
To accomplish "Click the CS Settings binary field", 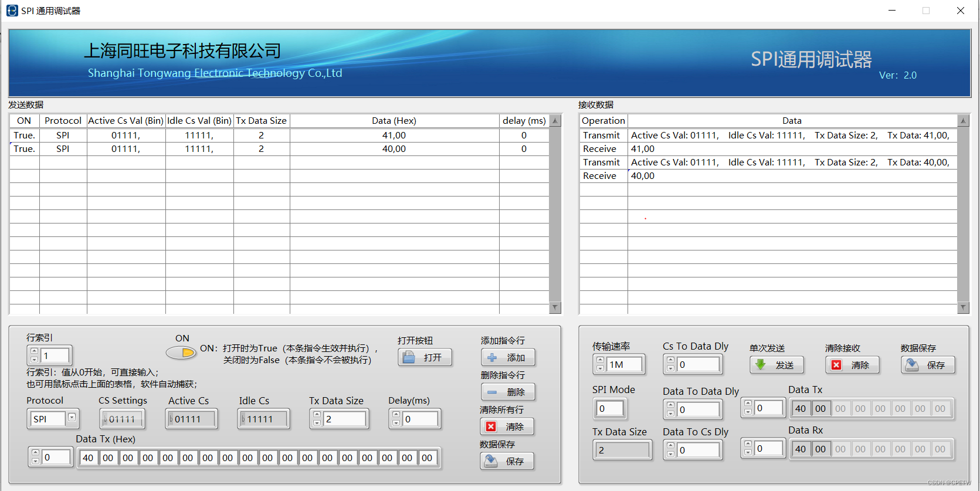I will (x=123, y=419).
